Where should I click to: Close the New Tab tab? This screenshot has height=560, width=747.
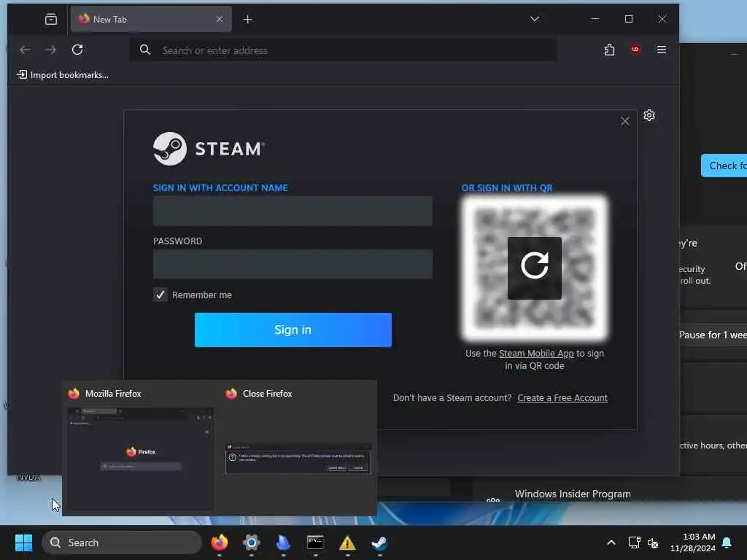(219, 19)
